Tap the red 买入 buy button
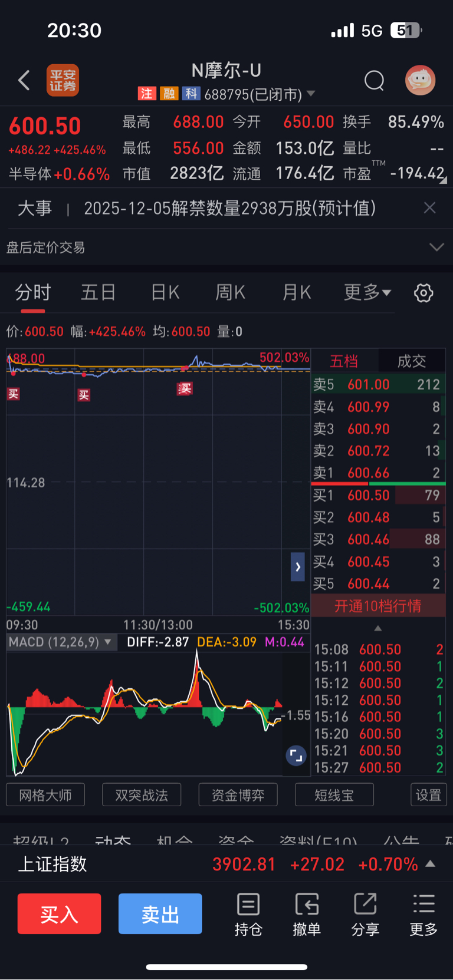This screenshot has height=980, width=453. [x=59, y=914]
